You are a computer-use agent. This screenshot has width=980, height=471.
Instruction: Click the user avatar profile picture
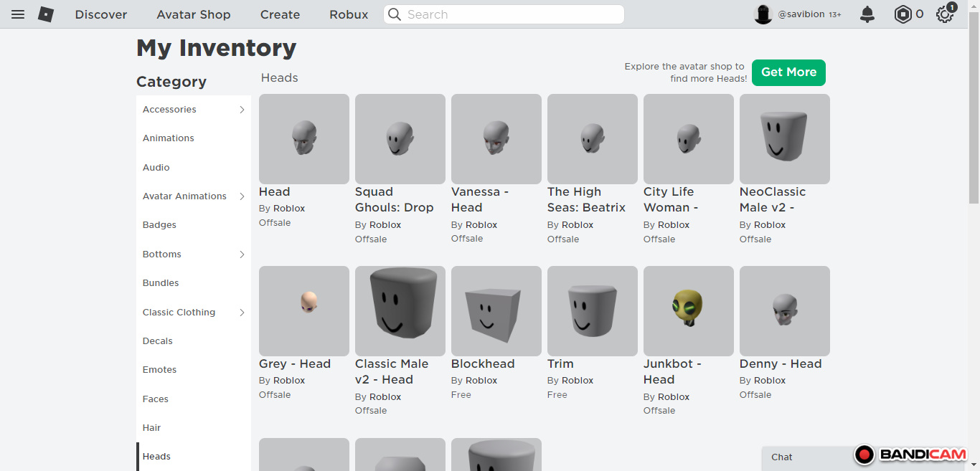(x=763, y=14)
